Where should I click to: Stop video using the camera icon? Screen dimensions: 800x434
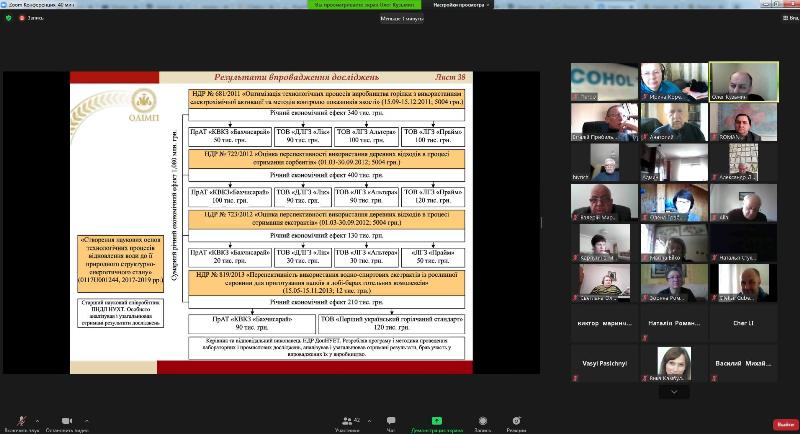click(67, 421)
